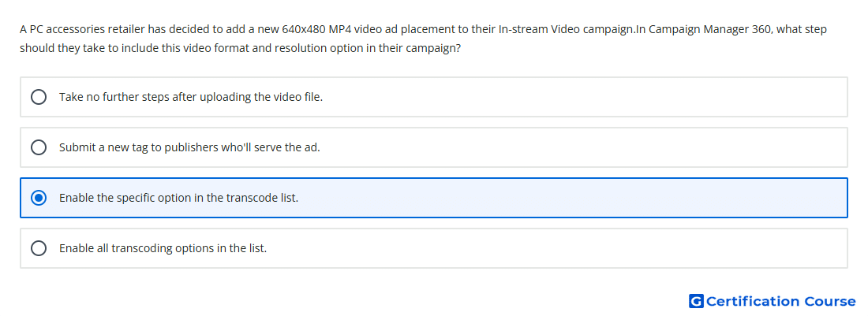Image resolution: width=868 pixels, height=316 pixels.
Task: Click the selected 'Enable the specific option' radio
Action: pyautogui.click(x=39, y=198)
